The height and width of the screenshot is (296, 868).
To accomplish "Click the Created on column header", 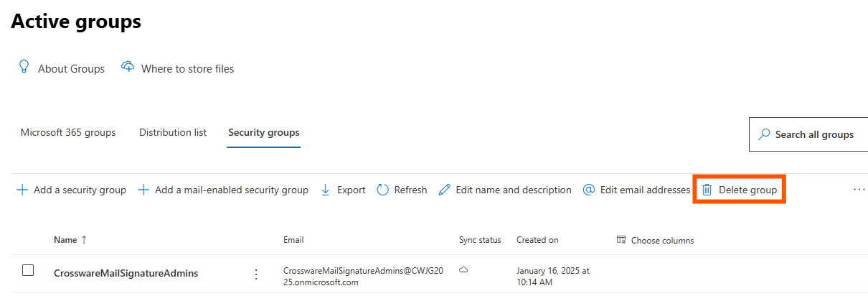I will click(x=537, y=240).
